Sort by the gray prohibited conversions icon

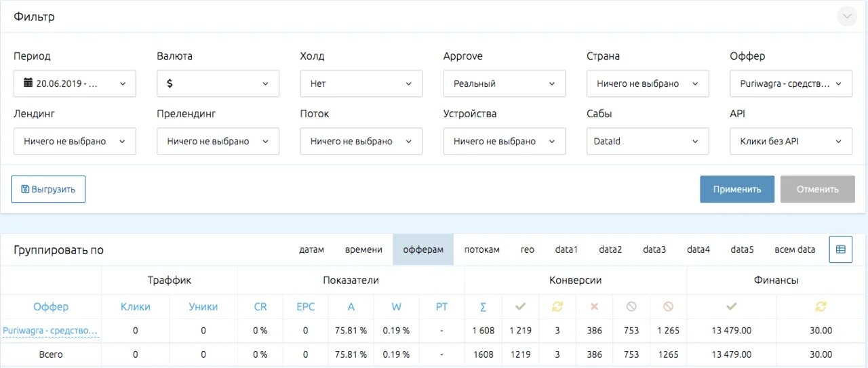(x=631, y=307)
